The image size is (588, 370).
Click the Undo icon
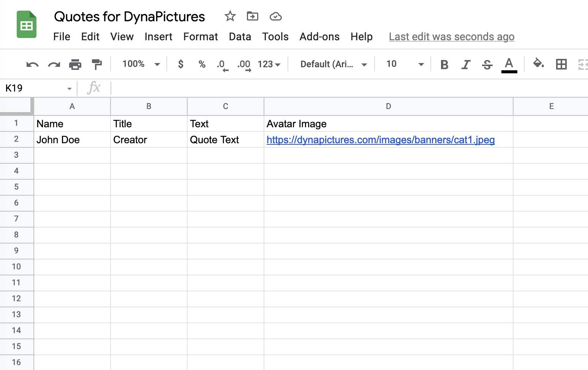[x=32, y=64]
